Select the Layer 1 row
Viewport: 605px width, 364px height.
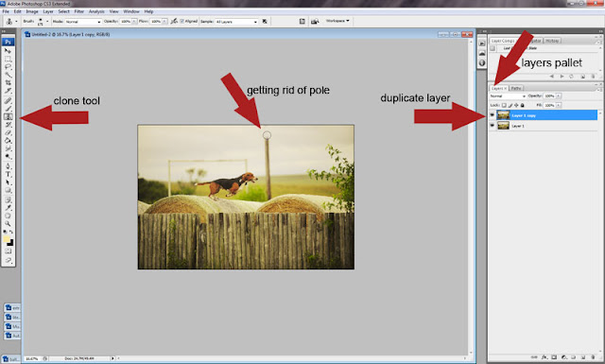(544, 126)
